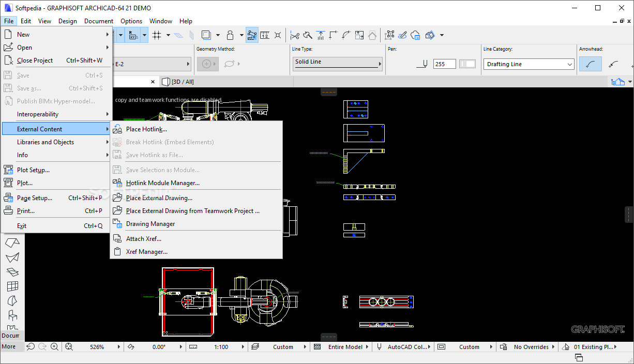Switch to the 3D / All tab
Screen dimensions: 634x364
(178, 82)
